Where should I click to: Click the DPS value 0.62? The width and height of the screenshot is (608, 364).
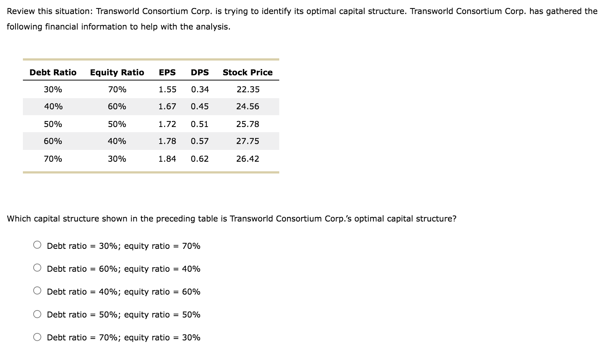(199, 158)
